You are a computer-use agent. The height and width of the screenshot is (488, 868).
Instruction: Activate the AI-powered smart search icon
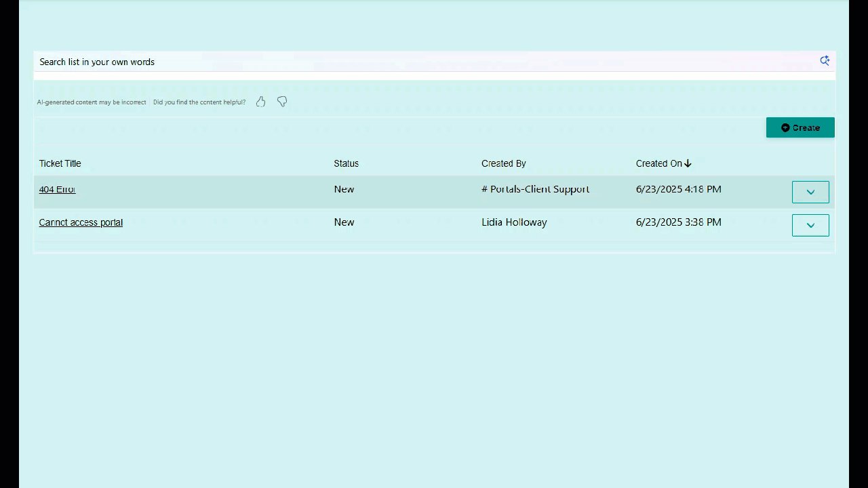pos(825,60)
